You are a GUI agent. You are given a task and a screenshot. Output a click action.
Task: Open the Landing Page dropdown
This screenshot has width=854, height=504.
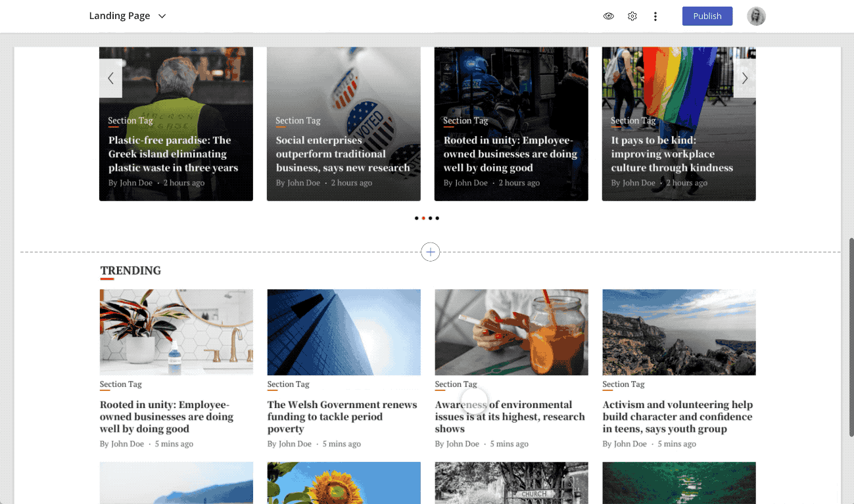128,16
